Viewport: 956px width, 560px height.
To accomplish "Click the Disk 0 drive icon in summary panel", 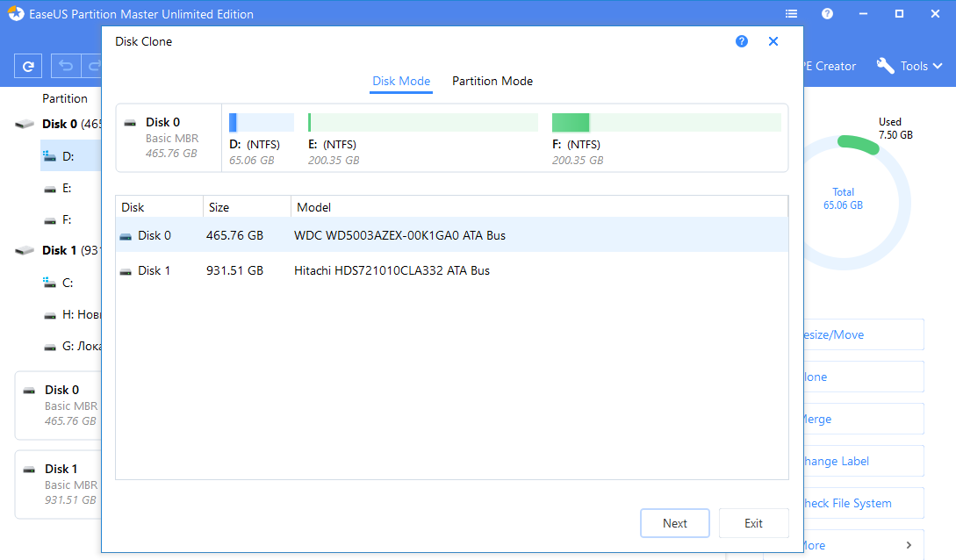I will point(131,123).
